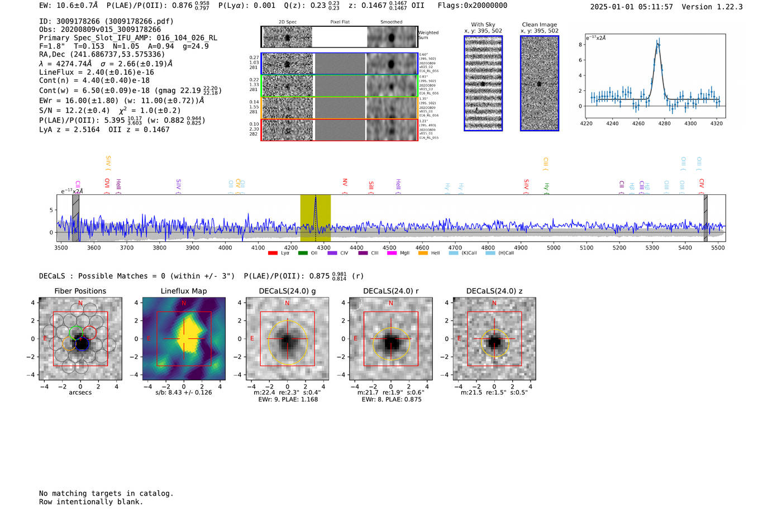The height and width of the screenshot is (532, 782).
Task: Open the Lineflux Map image
Action: (x=184, y=339)
